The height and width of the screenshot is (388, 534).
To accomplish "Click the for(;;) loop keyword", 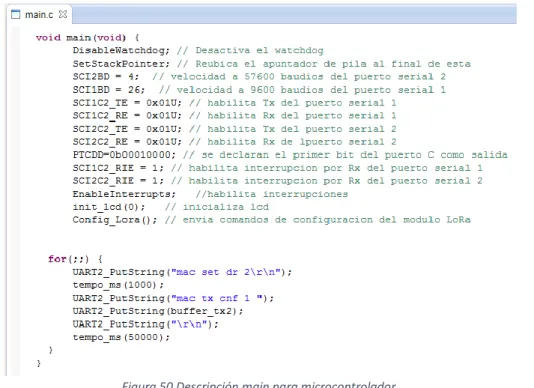I will (57, 259).
